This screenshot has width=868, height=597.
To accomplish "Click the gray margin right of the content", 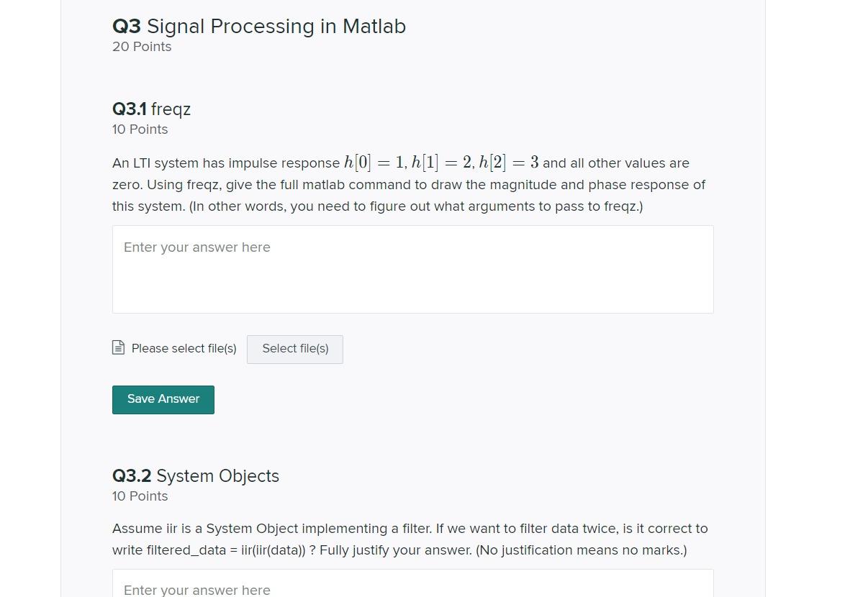I will [813, 288].
